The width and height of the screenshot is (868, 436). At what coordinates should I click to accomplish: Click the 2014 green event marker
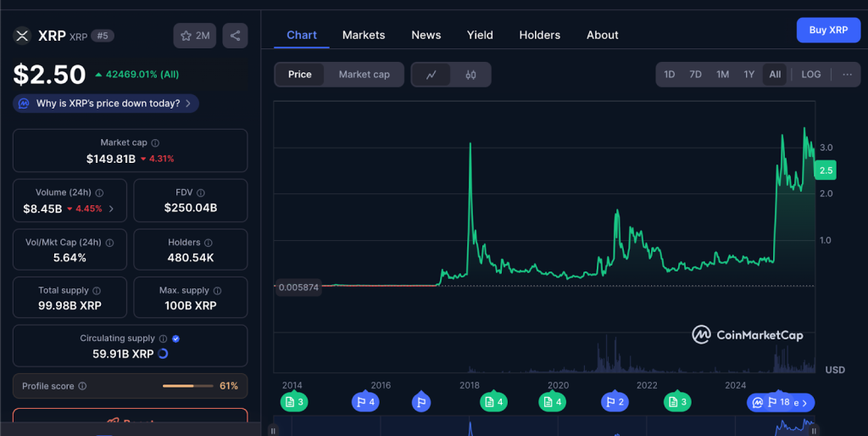(x=294, y=402)
